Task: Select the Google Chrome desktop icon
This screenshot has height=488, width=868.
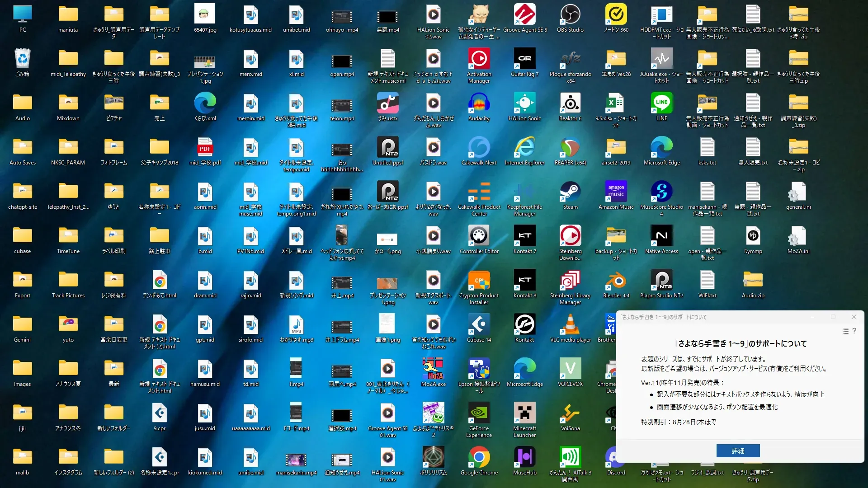Action: pos(479,458)
